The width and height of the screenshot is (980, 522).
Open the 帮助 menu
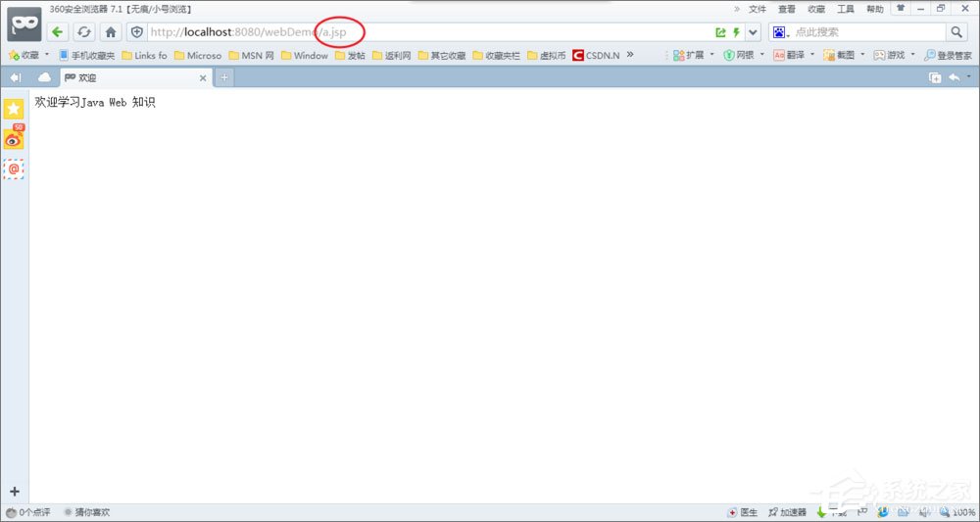point(875,9)
